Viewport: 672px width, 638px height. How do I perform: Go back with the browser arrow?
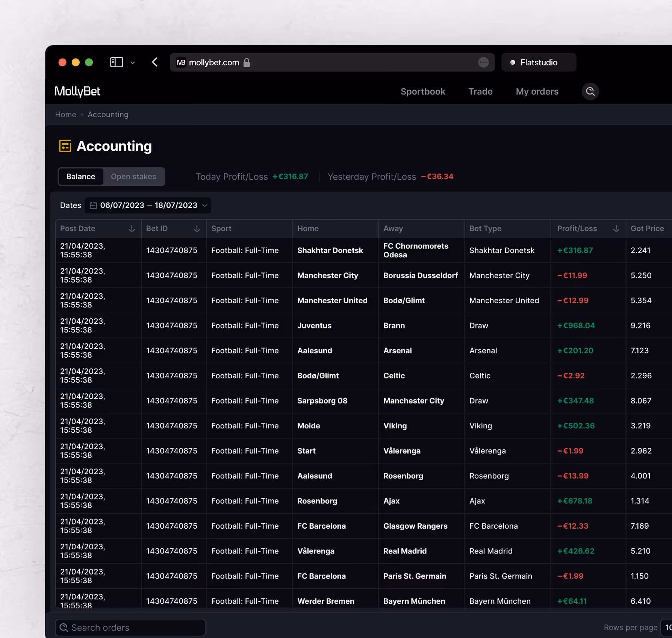pos(155,62)
